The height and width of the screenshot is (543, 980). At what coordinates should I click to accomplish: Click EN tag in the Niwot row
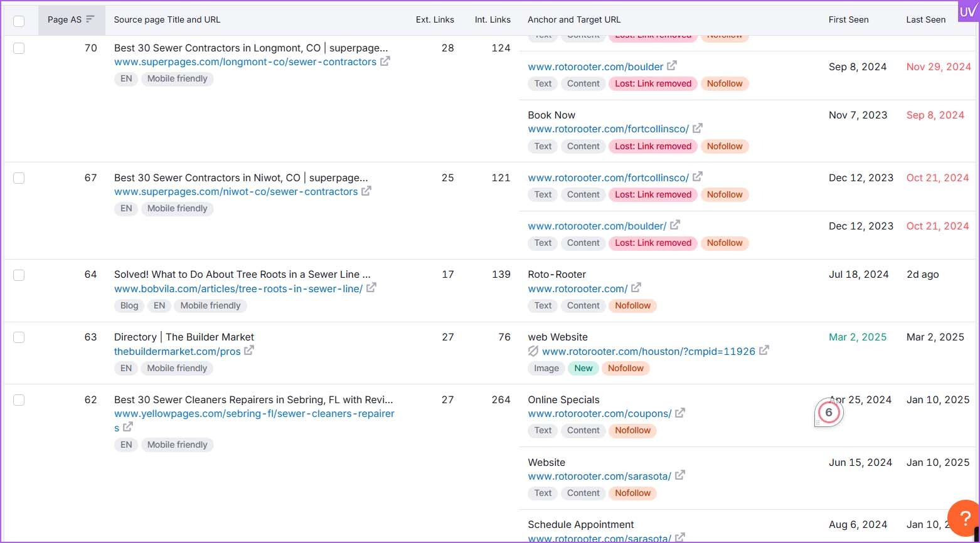pos(126,208)
